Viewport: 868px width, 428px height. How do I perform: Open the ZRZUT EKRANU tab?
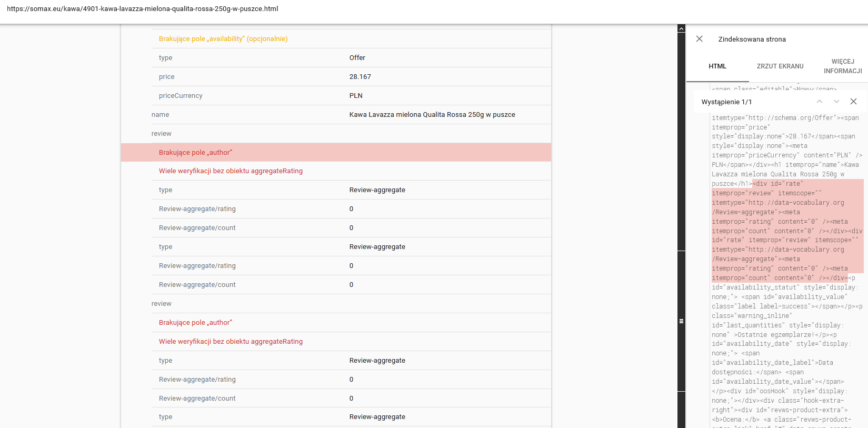[780, 66]
